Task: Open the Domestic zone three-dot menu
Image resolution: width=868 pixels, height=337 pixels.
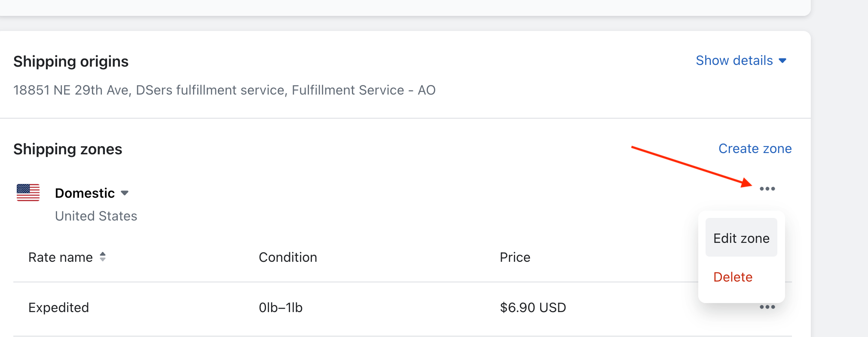Action: [x=767, y=189]
